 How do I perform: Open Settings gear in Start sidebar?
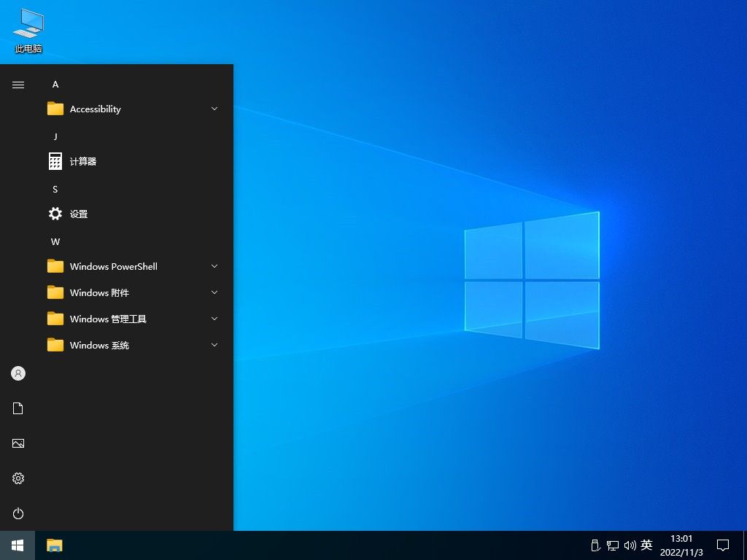[x=18, y=478]
